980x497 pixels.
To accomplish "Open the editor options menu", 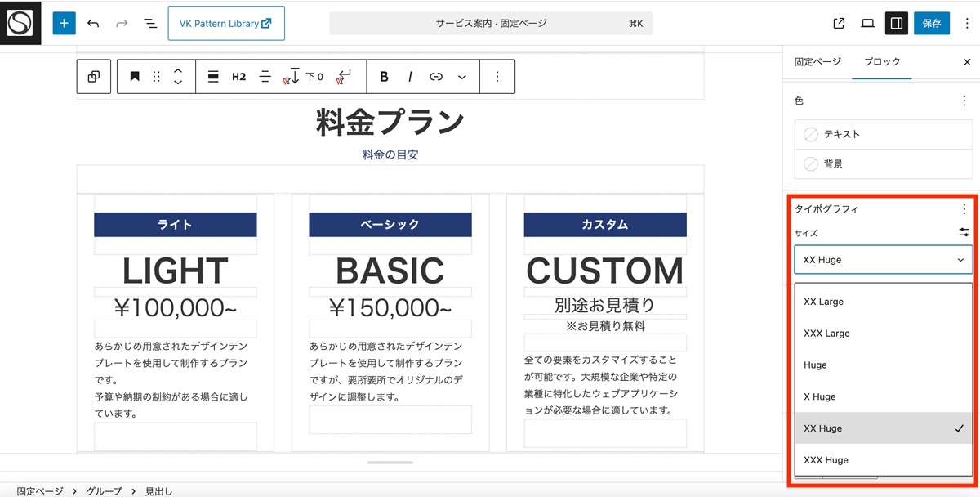I will tap(966, 23).
